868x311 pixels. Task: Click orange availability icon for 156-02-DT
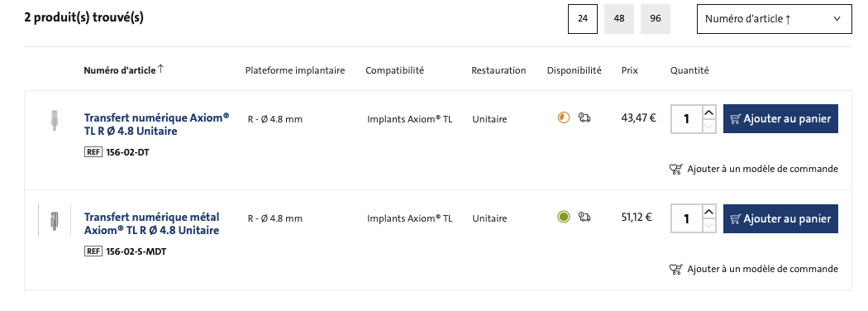(x=564, y=117)
